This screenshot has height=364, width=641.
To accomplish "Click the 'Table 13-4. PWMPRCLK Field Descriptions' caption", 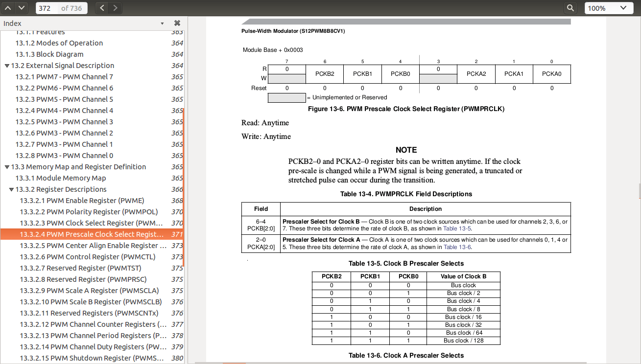I will tap(406, 194).
